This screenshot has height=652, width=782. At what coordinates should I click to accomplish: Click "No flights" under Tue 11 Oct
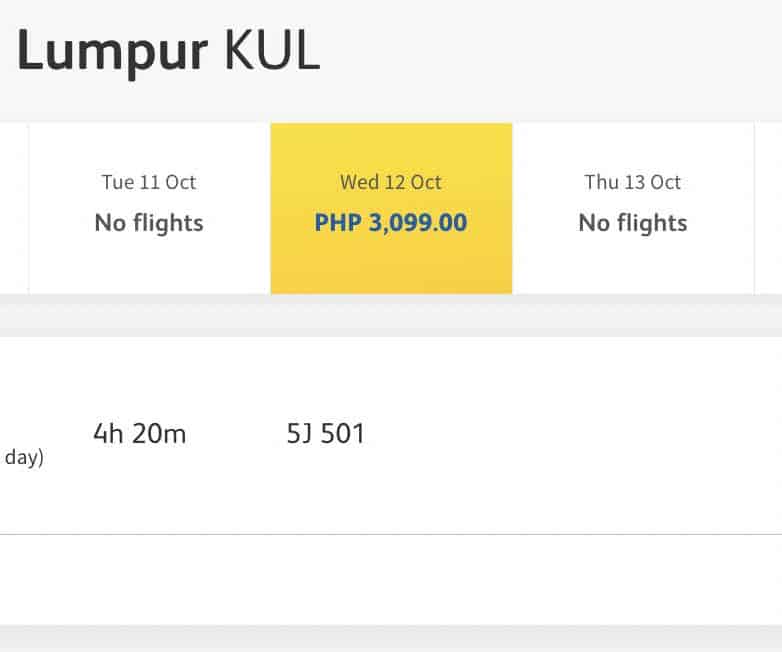149,222
